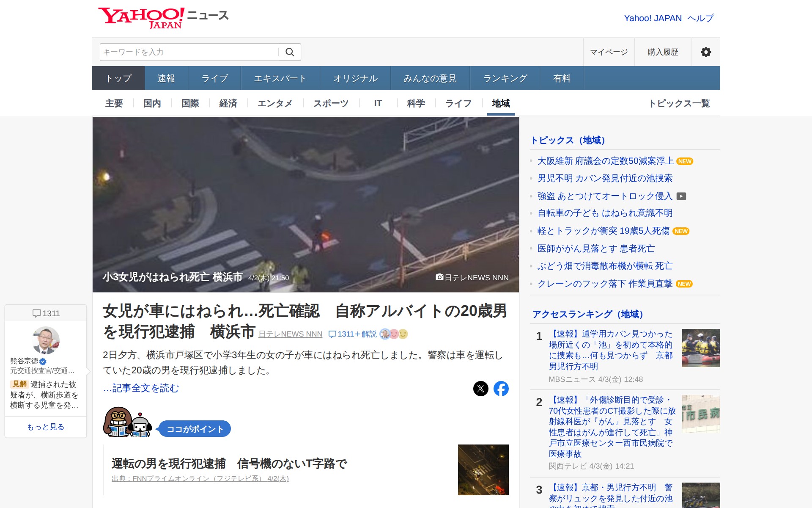Switch to the ランキング tab
The image size is (812, 508).
click(x=505, y=78)
